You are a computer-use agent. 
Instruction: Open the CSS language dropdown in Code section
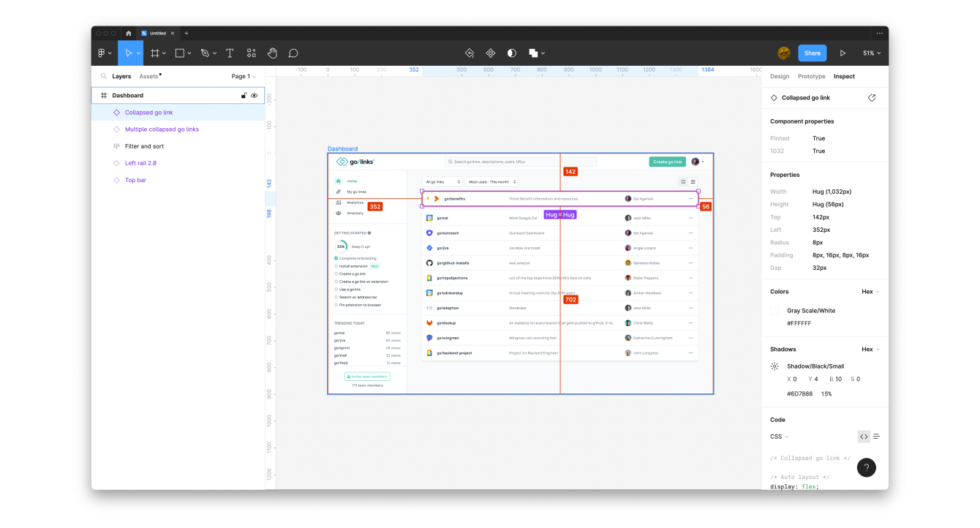click(778, 437)
